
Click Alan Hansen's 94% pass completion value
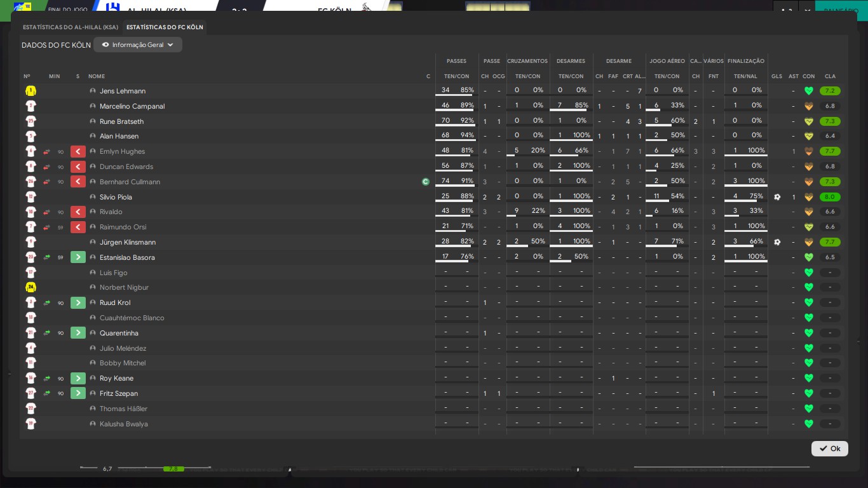(467, 135)
